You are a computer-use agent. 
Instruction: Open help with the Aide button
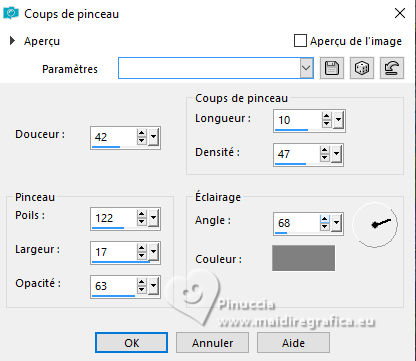pos(293,343)
